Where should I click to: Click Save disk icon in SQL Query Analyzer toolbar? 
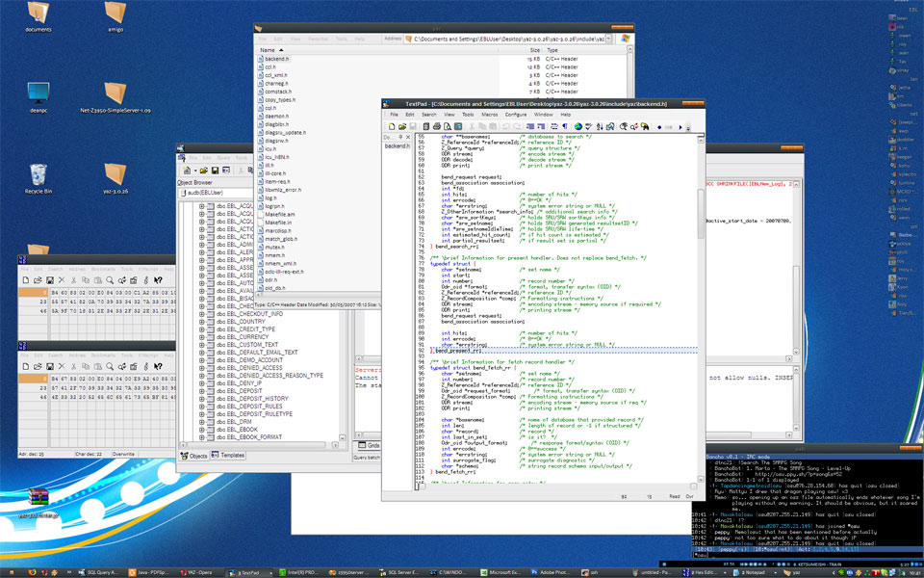[x=215, y=170]
